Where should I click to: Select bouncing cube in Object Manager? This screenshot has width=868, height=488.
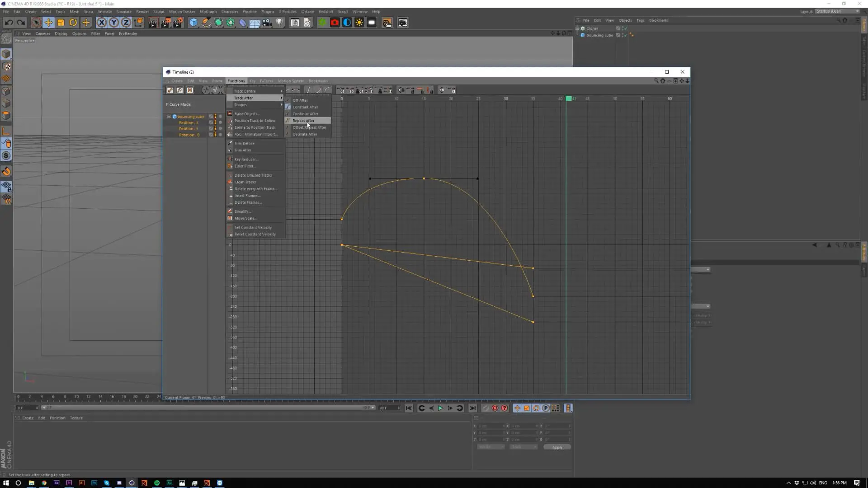coord(599,35)
